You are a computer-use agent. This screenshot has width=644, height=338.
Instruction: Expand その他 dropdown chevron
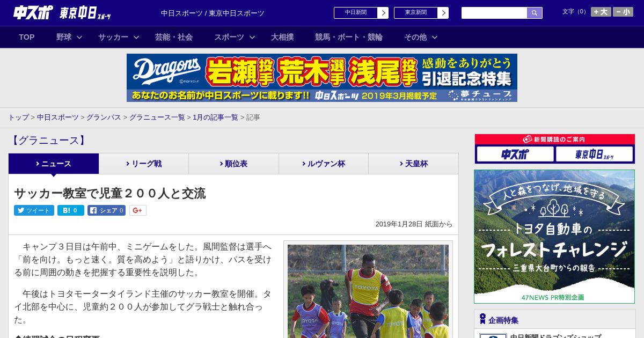[435, 37]
